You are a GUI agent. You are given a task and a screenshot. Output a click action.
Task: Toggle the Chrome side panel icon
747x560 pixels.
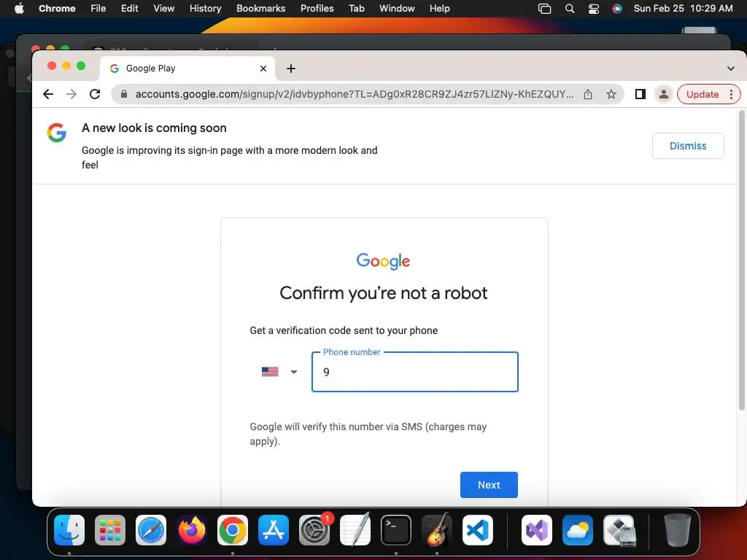640,94
